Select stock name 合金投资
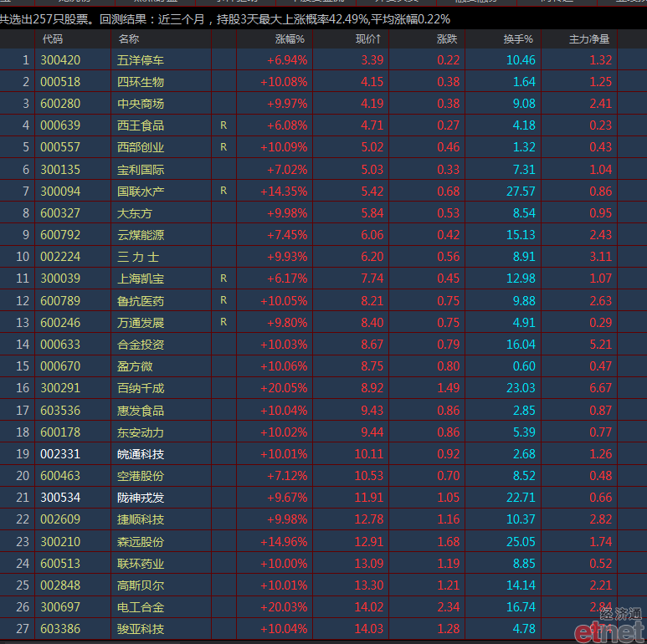Screen dimensions: 647x644 tap(141, 345)
